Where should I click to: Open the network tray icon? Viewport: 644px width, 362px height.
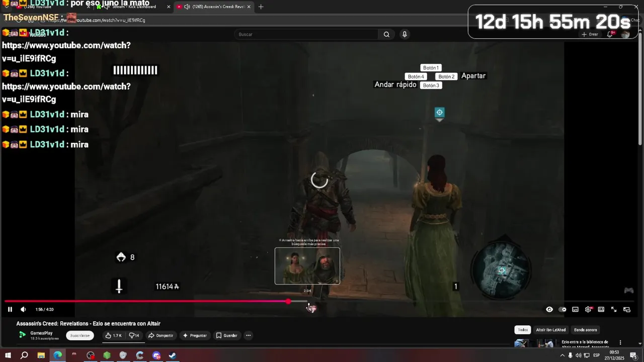pyautogui.click(x=587, y=355)
